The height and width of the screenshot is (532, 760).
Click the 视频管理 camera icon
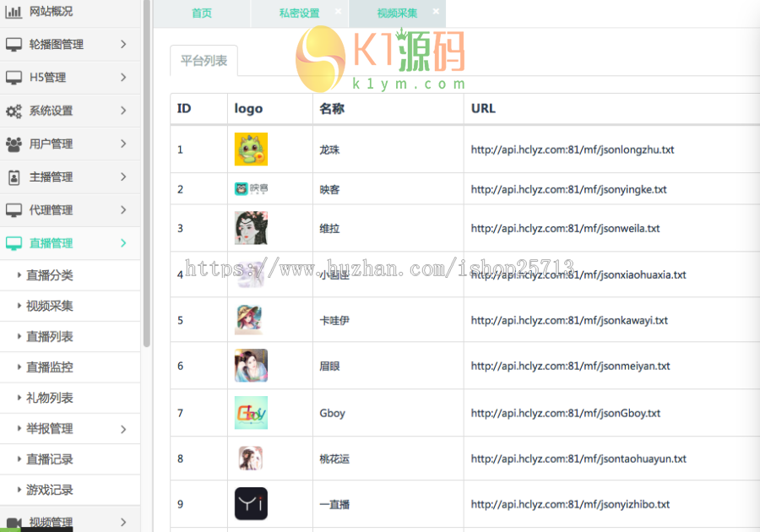pos(14,523)
